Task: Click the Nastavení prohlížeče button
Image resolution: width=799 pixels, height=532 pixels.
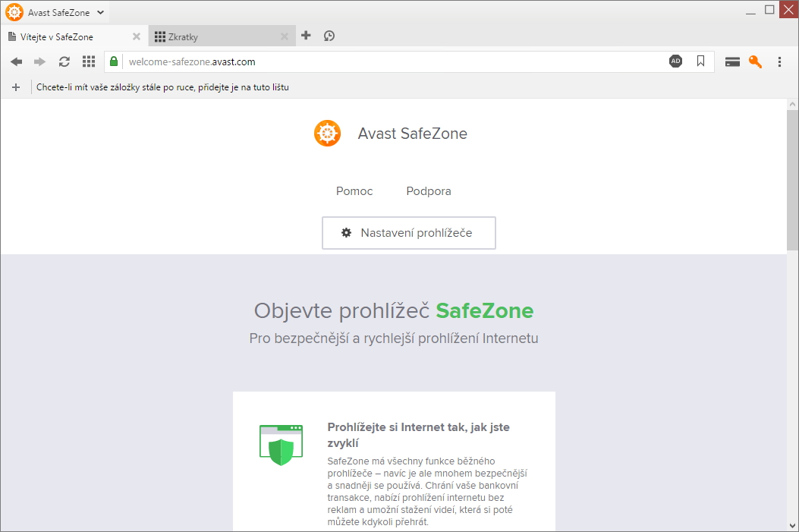Action: click(x=409, y=233)
